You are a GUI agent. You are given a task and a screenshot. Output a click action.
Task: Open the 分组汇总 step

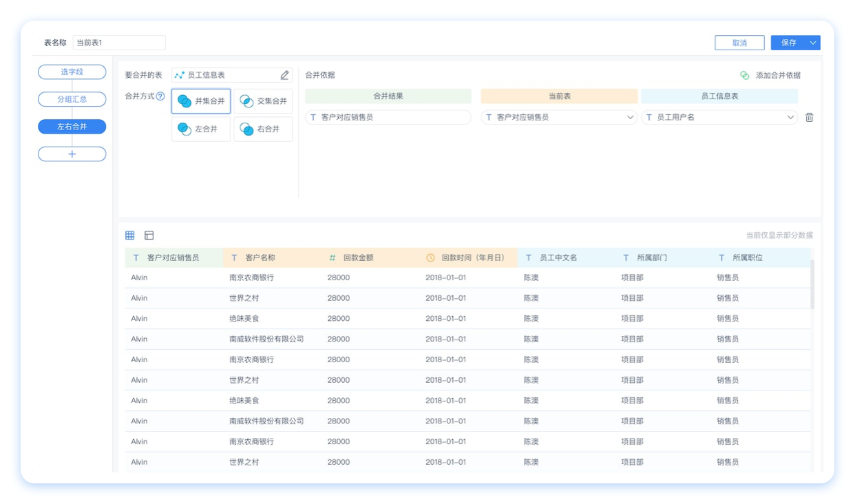(x=72, y=99)
